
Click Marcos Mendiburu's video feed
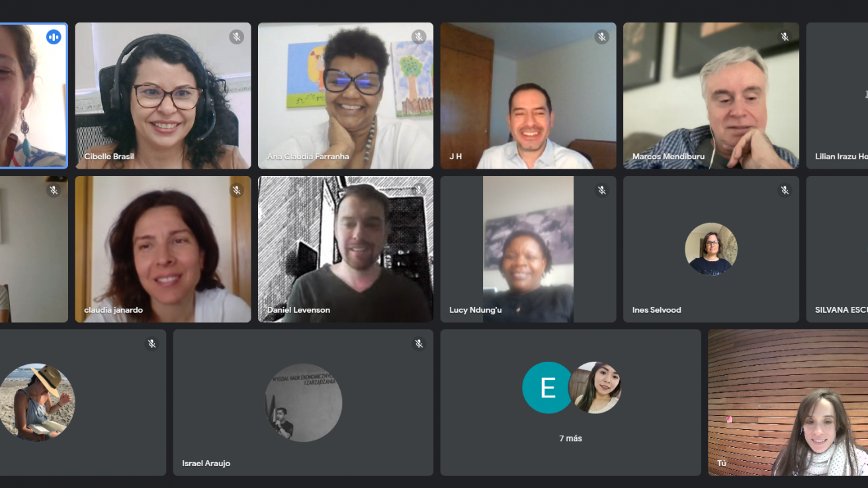point(711,96)
